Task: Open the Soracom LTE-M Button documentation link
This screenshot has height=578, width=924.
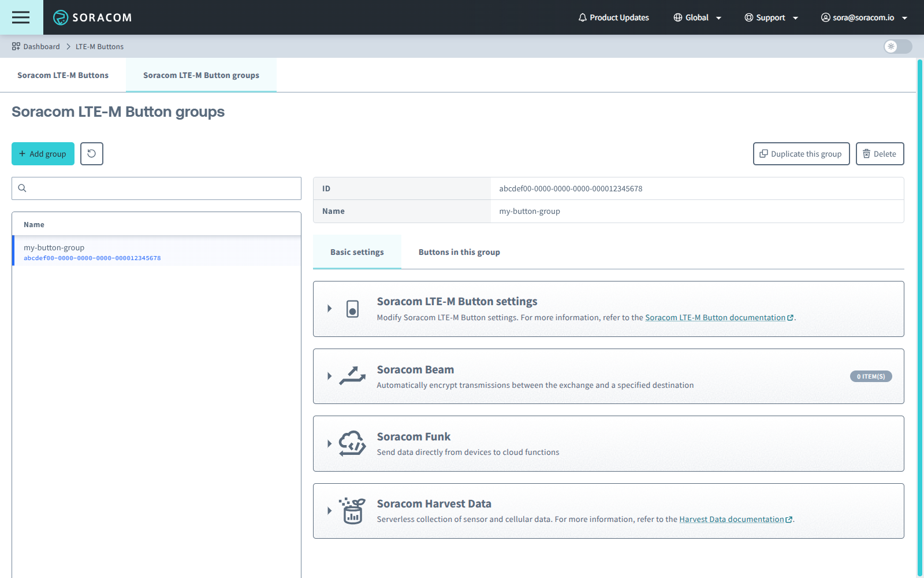Action: [x=717, y=317]
